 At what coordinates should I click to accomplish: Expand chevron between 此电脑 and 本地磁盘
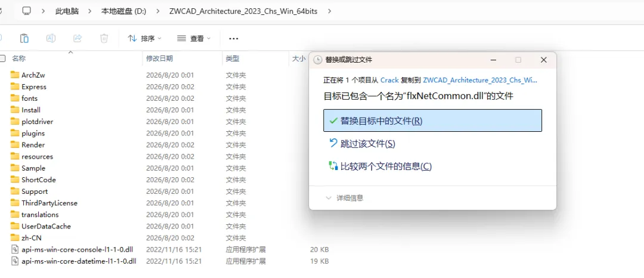point(90,11)
